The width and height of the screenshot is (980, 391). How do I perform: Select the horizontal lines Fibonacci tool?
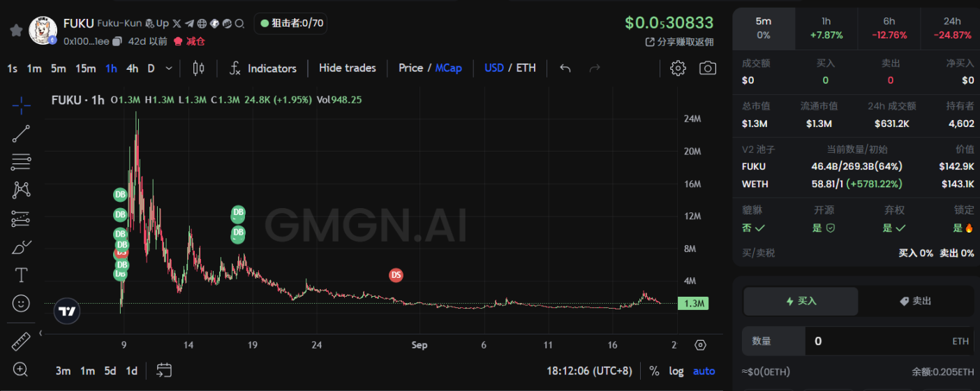click(22, 162)
